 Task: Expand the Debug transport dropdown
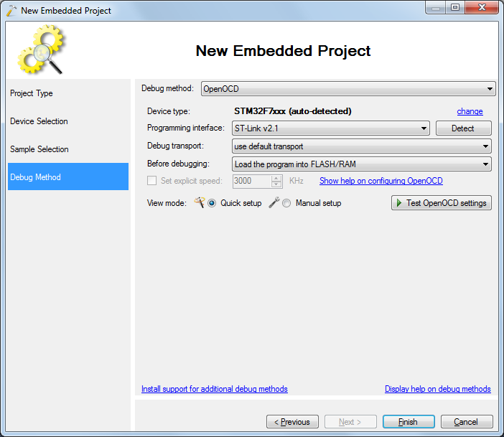pos(361,146)
